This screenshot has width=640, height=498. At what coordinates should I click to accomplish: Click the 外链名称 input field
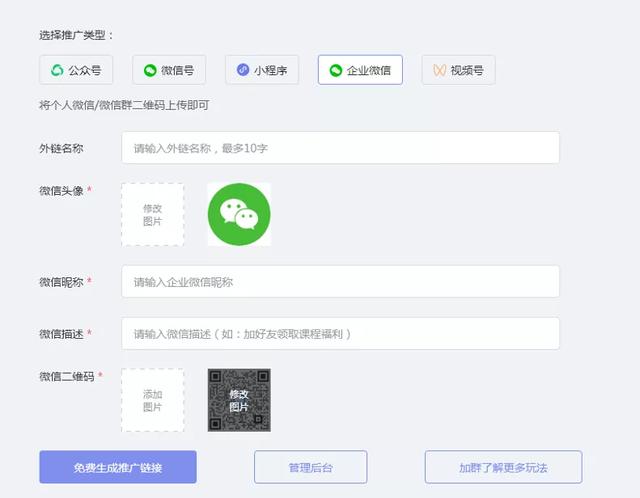click(x=340, y=148)
